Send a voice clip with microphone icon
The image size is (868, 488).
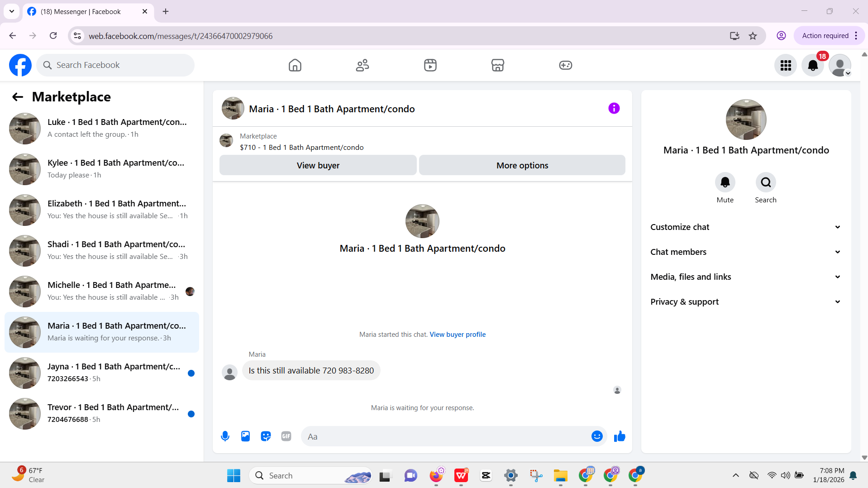tap(225, 436)
